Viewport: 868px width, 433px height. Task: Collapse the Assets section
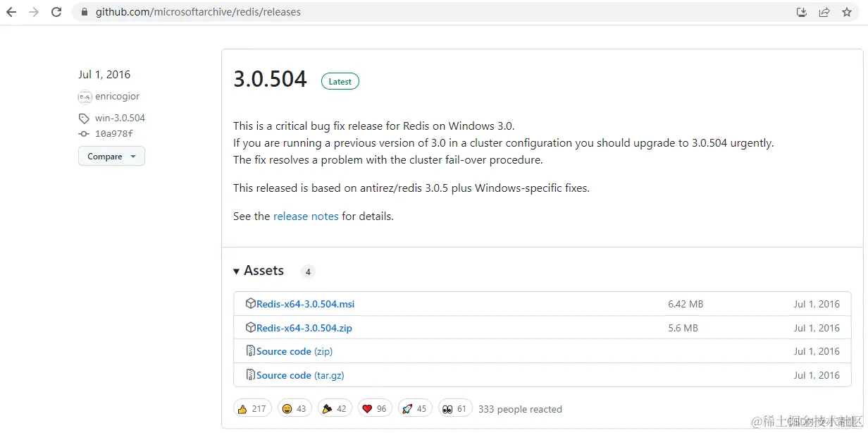click(x=259, y=271)
